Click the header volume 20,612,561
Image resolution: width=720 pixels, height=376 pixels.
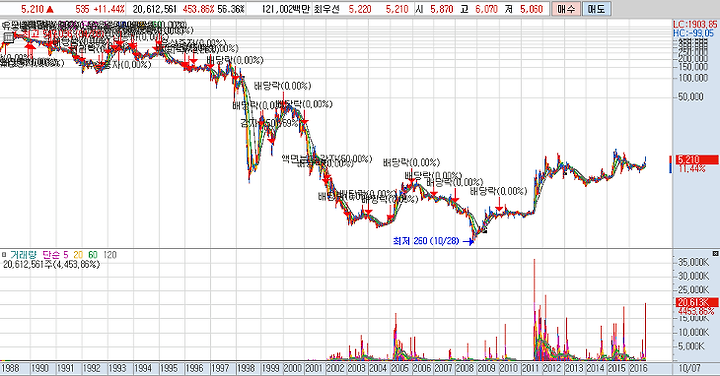[154, 9]
